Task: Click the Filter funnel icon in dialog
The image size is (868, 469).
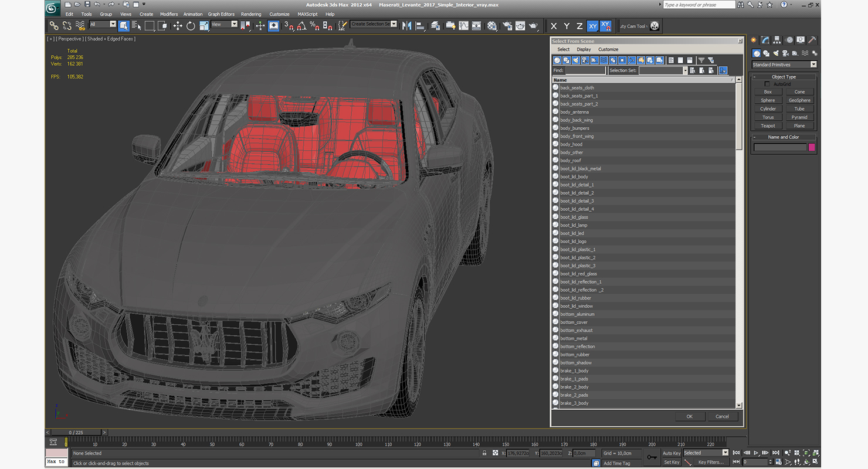Action: click(701, 60)
